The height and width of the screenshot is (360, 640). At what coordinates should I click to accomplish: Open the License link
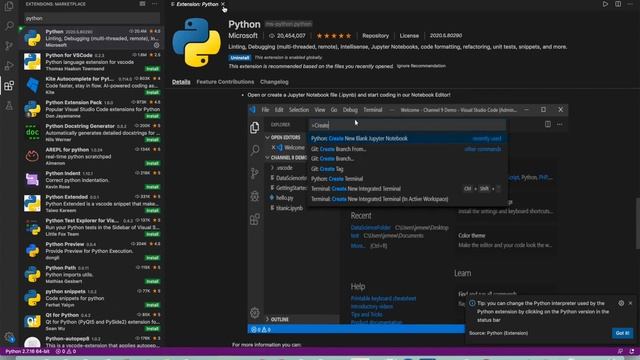pyautogui.click(x=409, y=36)
